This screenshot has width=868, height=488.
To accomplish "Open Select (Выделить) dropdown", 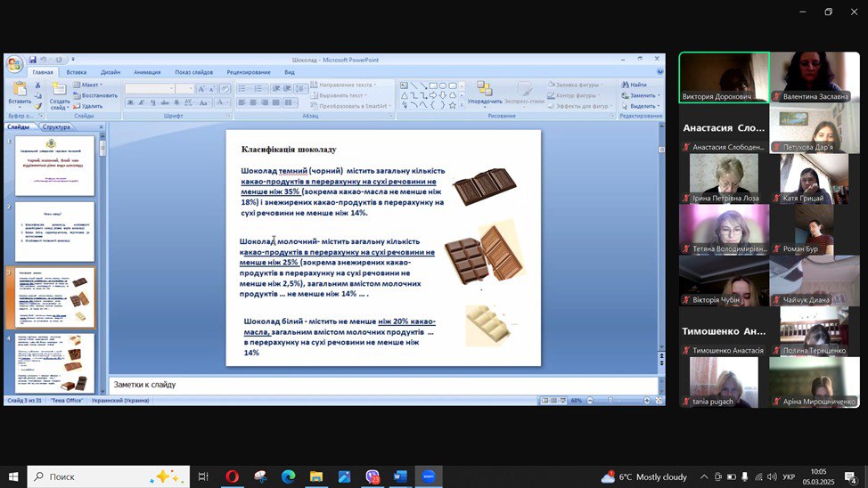I will [641, 106].
